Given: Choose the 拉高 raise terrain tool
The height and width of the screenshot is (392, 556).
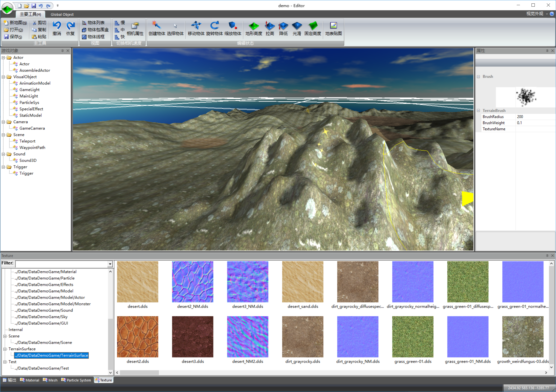Looking at the screenshot, I should 270,29.
